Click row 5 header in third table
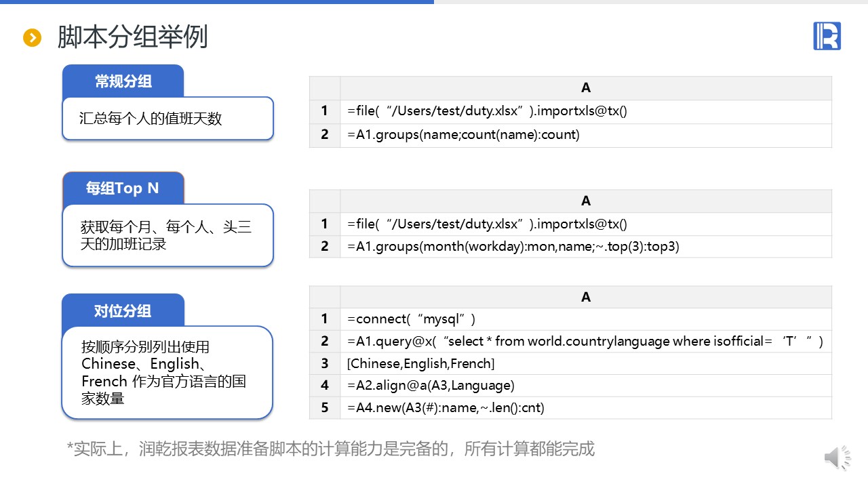The width and height of the screenshot is (868, 488). (325, 407)
